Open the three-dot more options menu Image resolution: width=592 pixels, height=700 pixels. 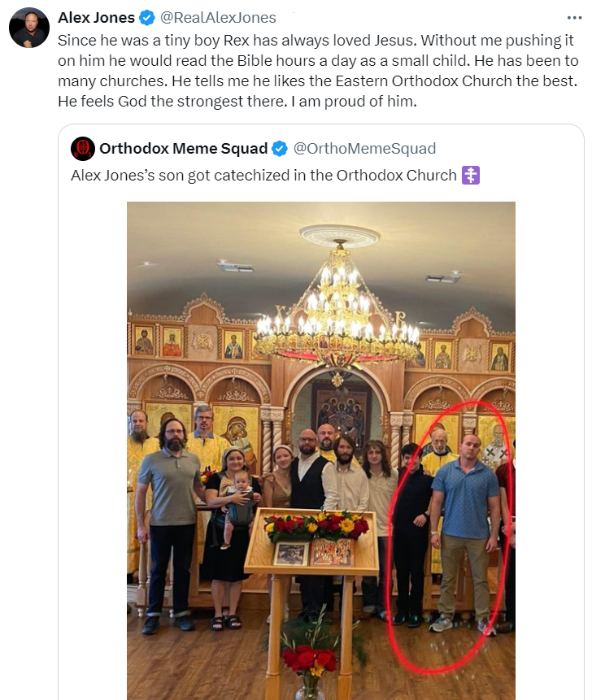pos(574,18)
